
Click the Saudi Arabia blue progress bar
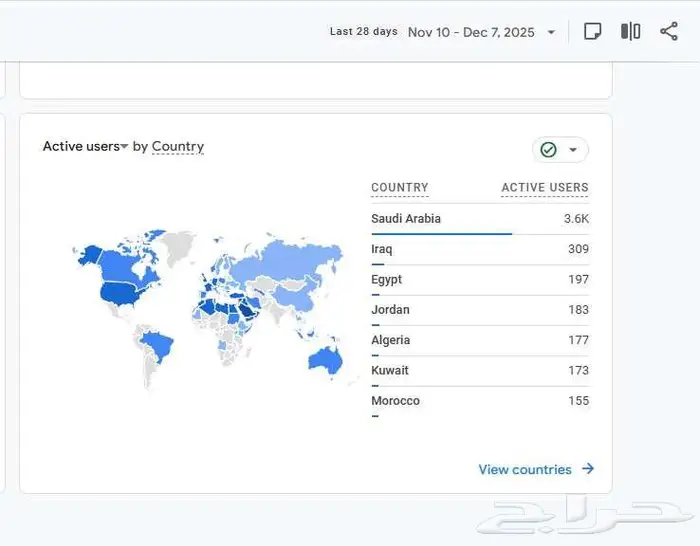tap(441, 234)
